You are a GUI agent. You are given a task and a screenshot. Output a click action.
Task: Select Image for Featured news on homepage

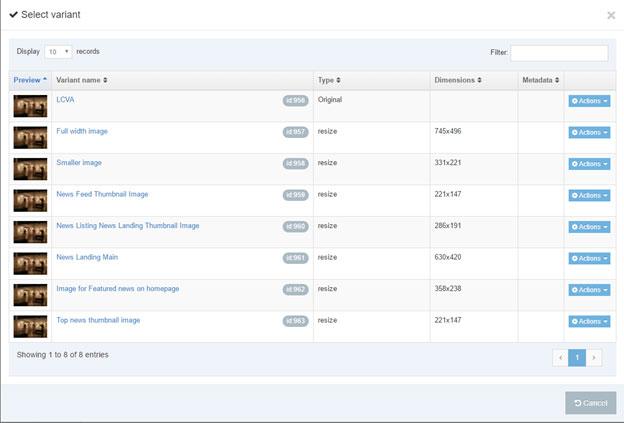[x=118, y=288]
